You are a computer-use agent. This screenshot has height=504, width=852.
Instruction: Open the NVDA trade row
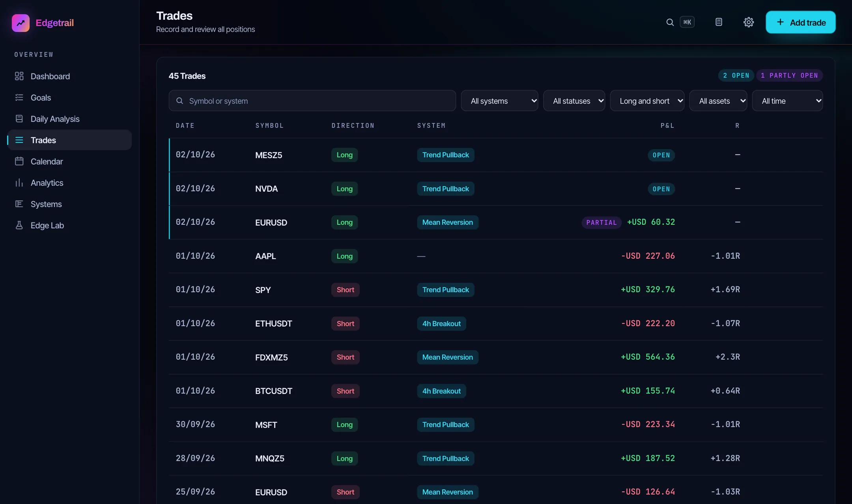[496, 189]
